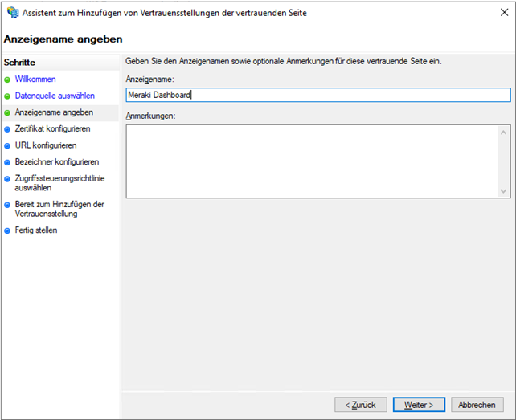Go to Datenquelle auswählen step

tap(55, 96)
